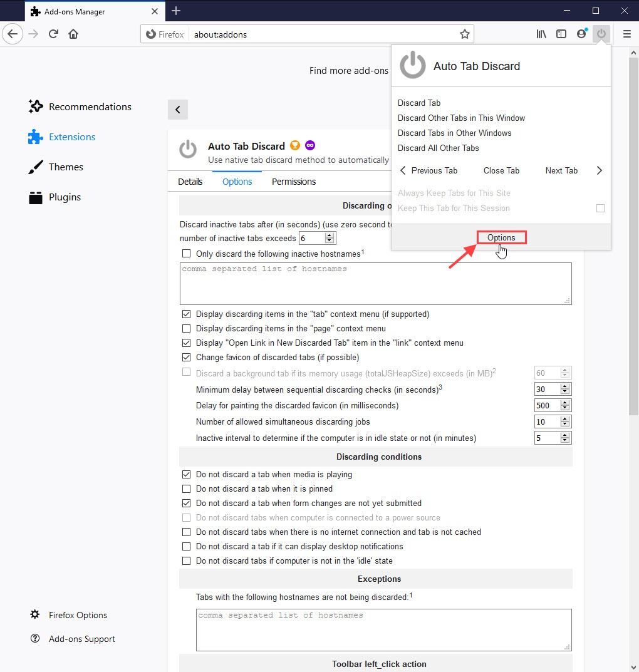Disable 'Change favicon of discarded tabs'
The image size is (639, 672).
(x=186, y=357)
